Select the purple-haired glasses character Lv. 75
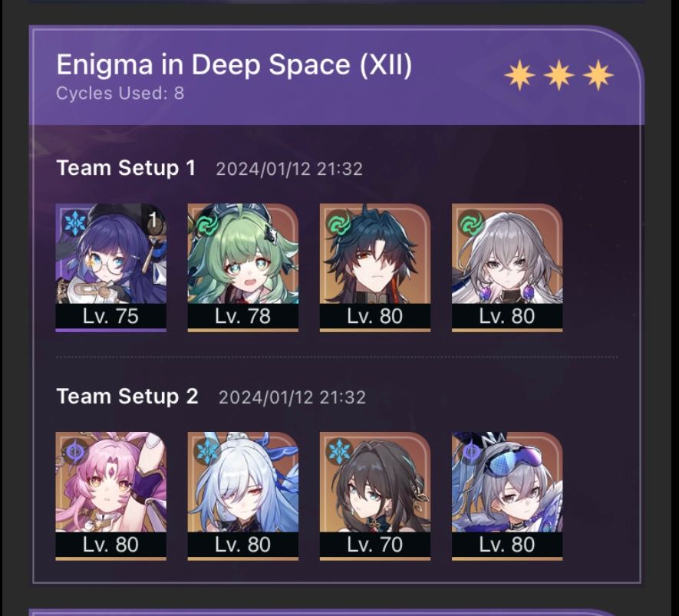 coord(110,267)
